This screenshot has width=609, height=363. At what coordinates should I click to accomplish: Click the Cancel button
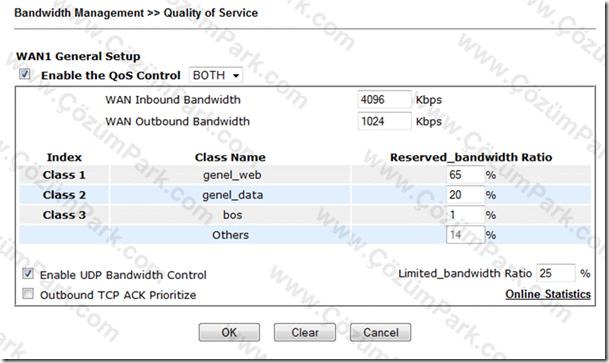381,332
